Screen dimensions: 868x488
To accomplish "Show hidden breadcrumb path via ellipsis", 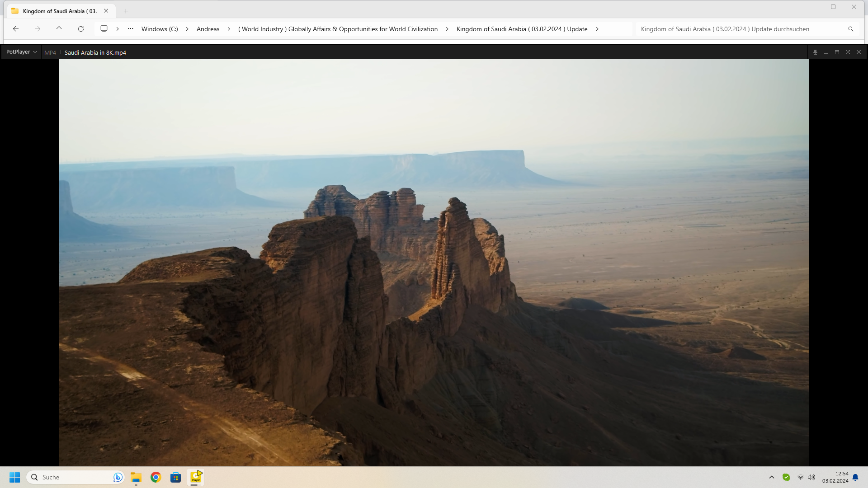I will click(x=131, y=29).
